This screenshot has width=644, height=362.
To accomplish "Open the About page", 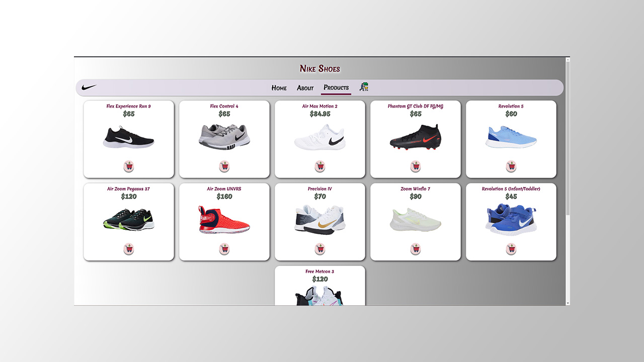I will pyautogui.click(x=305, y=88).
